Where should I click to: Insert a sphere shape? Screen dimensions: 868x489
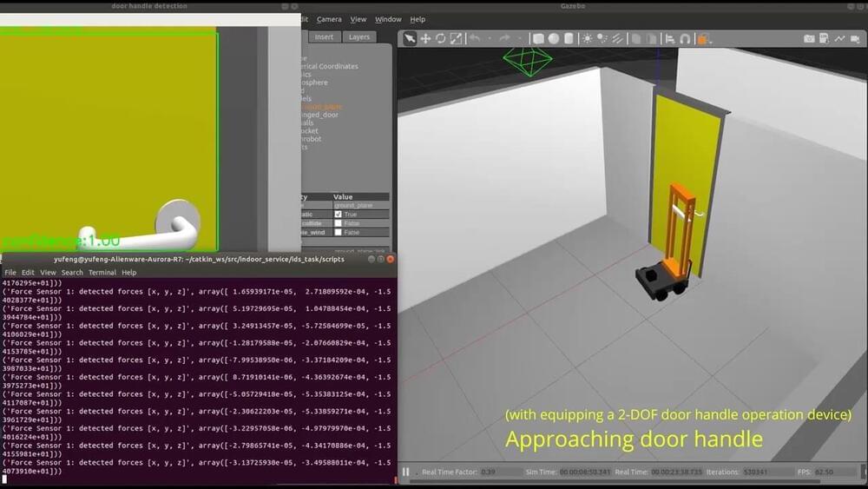tap(553, 38)
